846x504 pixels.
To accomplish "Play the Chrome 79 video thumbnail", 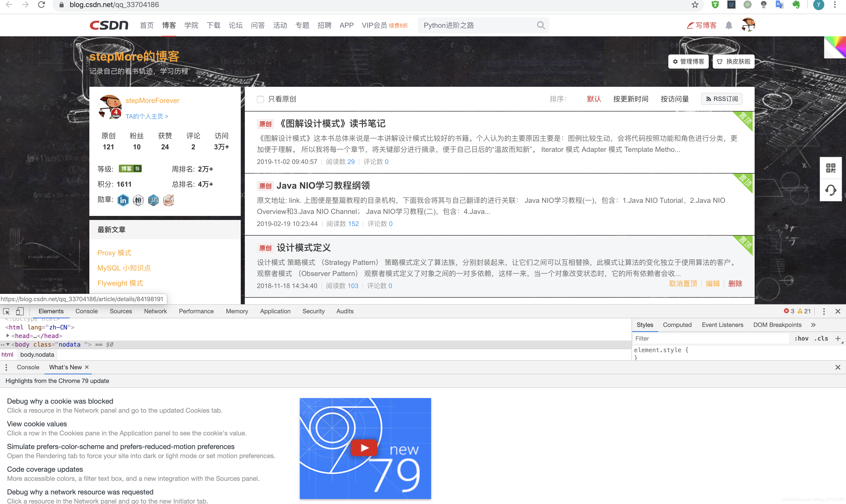I will tap(364, 448).
